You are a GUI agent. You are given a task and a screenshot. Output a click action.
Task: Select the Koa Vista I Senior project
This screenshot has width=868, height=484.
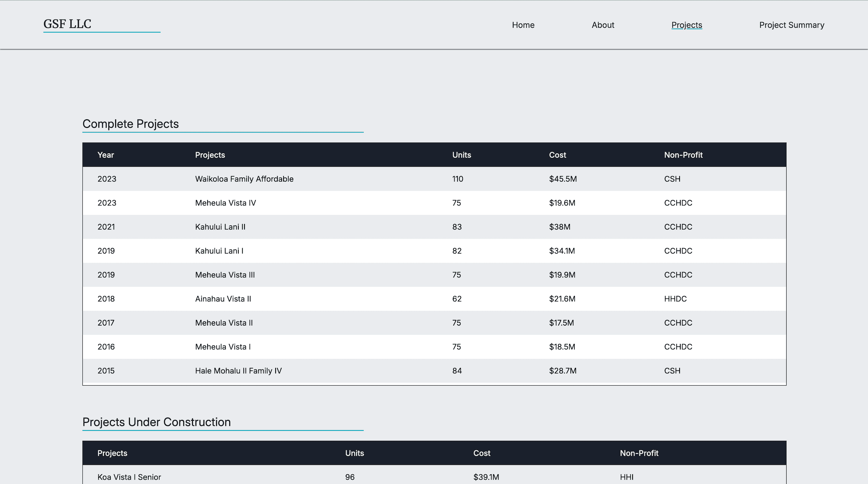129,477
